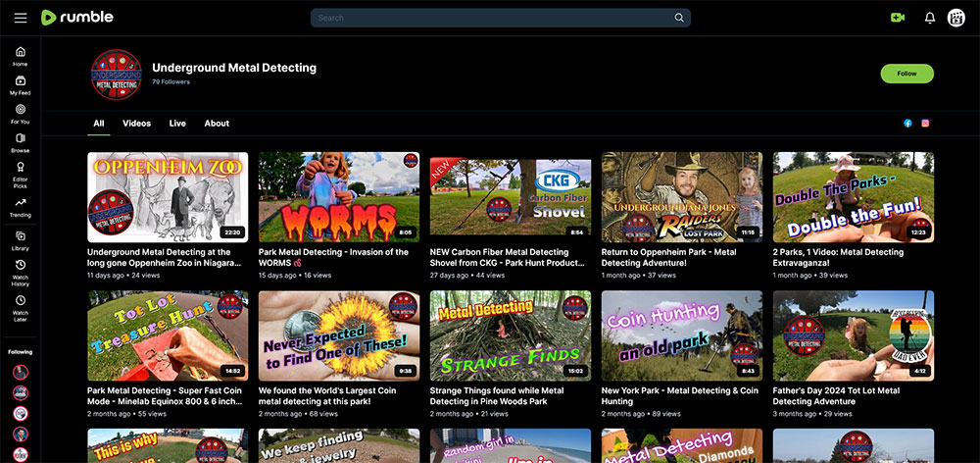Click the 'Following' sidebar label
This screenshot has height=463, width=980.
point(20,351)
